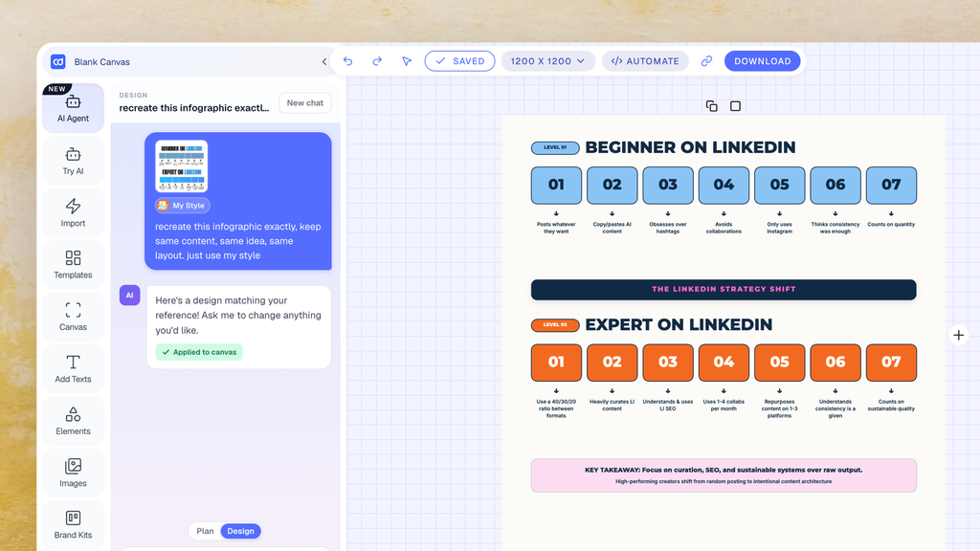Select the LEVEL 02 orange badge
Viewport: 980px width, 551px height.
pos(555,325)
